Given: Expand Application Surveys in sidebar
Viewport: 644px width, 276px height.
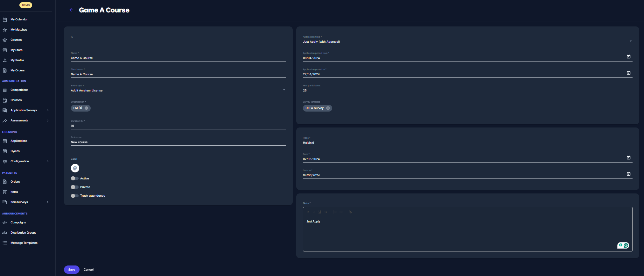Looking at the screenshot, I should [x=48, y=110].
